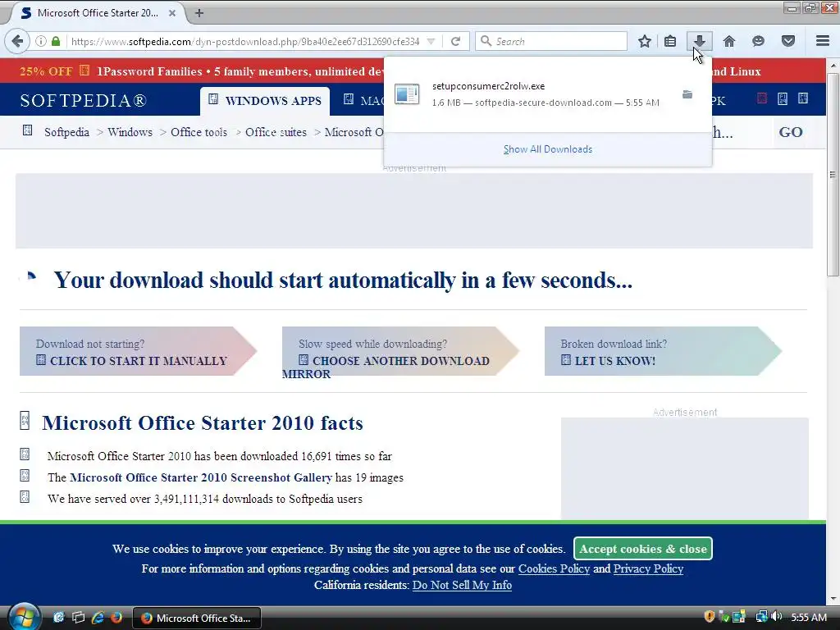Open the Softpedia breadcrumb link
840x630 pixels.
point(66,132)
